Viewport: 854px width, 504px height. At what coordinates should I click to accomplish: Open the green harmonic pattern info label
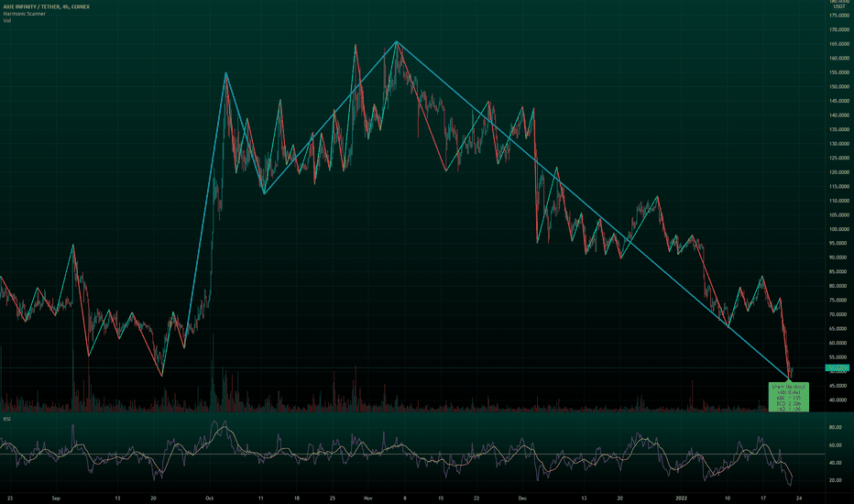coord(788,397)
